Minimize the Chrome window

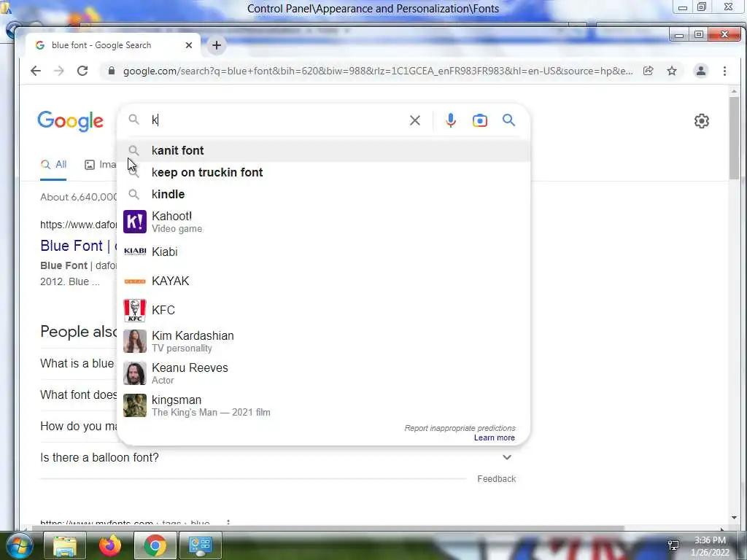679,35
